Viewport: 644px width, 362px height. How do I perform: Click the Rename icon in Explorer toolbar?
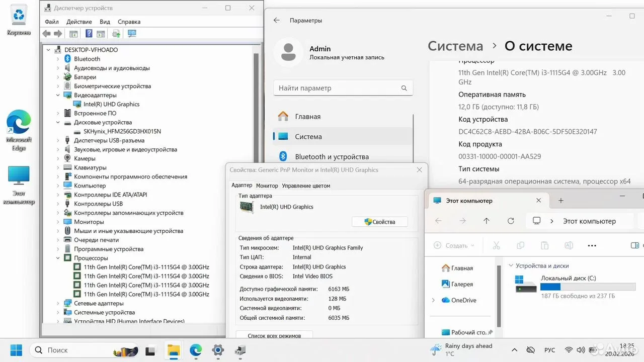click(x=569, y=245)
